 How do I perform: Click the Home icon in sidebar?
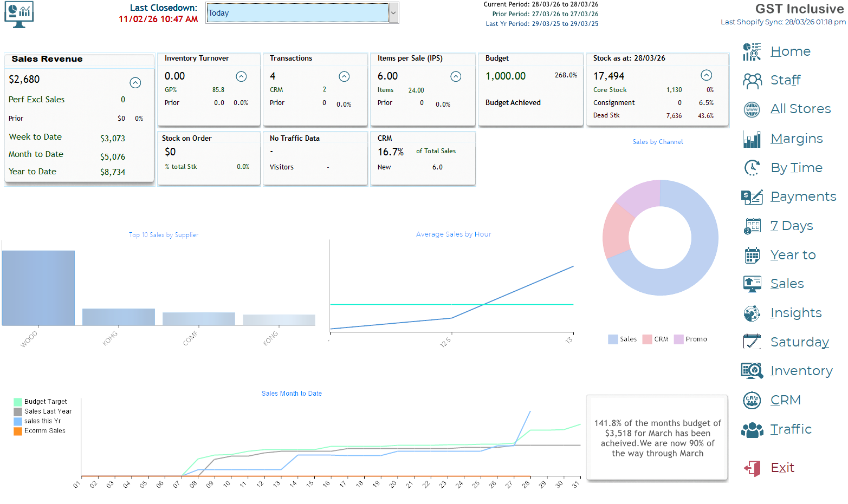point(752,52)
